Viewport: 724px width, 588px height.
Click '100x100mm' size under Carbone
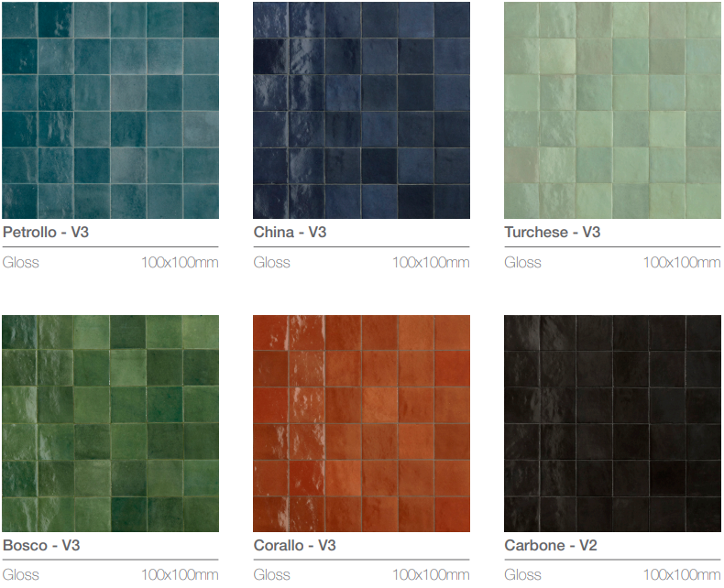coord(682,574)
